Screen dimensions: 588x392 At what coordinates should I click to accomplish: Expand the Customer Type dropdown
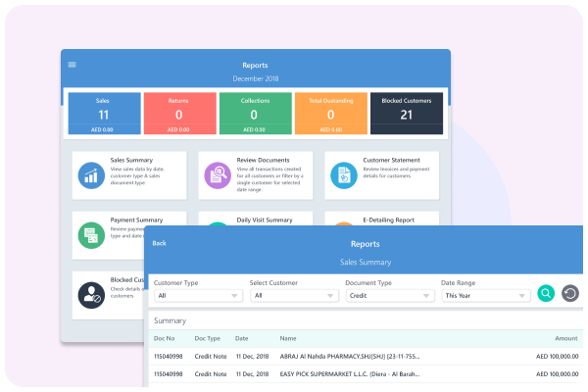coord(197,295)
